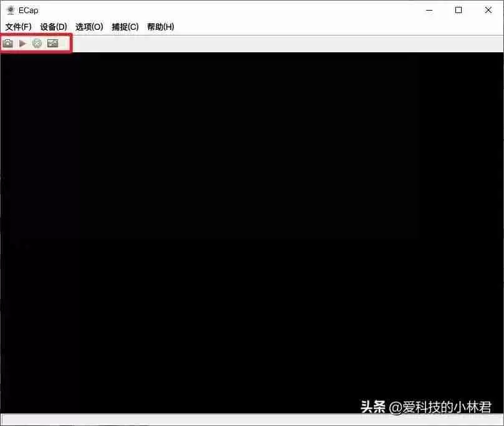
Task: Click the bottom-right window resize area
Action: pos(500,422)
